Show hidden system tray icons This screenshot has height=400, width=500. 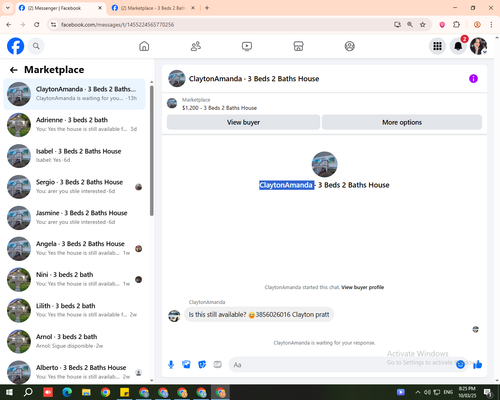[x=418, y=392]
